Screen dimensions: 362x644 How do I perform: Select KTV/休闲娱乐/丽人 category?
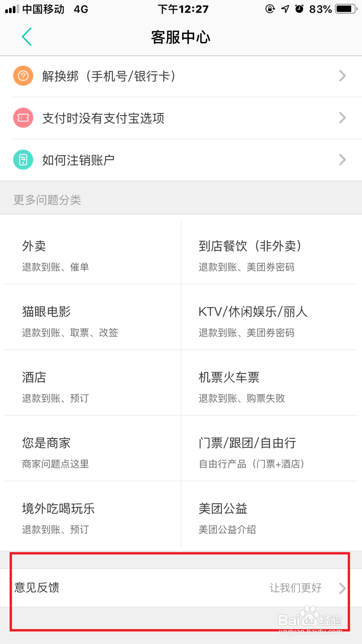269,317
